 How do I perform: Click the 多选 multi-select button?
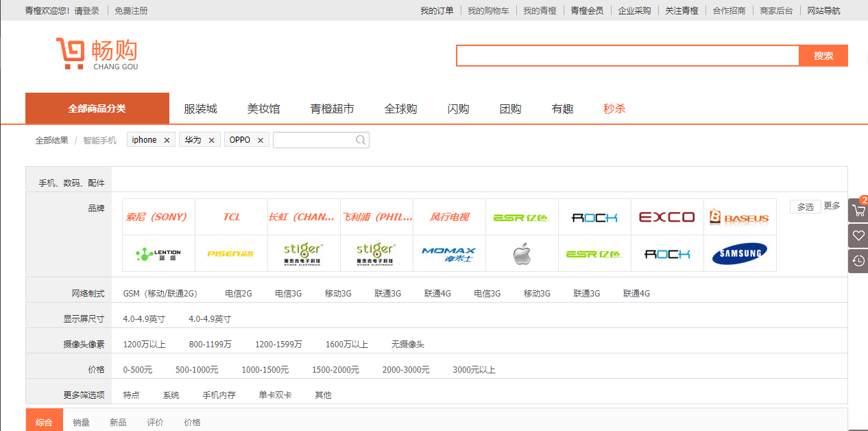tap(805, 207)
